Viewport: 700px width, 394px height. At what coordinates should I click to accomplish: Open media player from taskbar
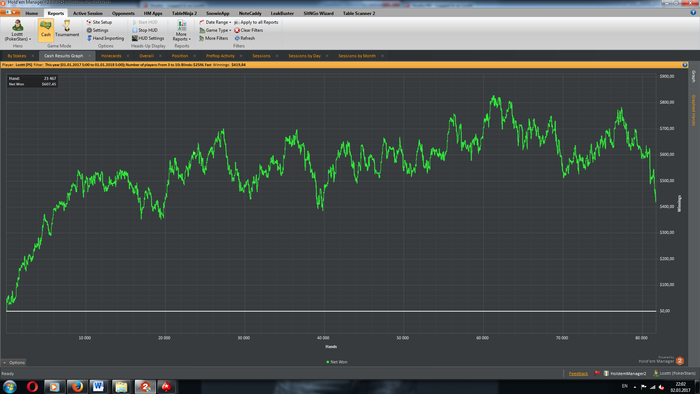point(54,386)
